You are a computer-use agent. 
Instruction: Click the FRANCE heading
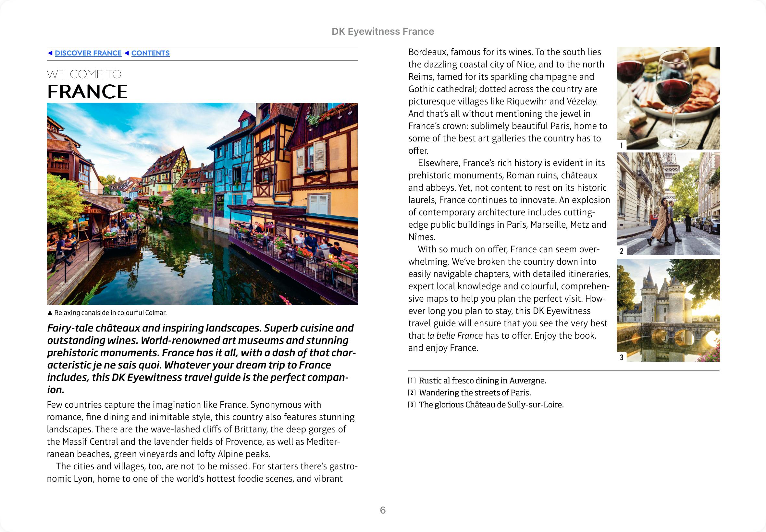pyautogui.click(x=87, y=92)
